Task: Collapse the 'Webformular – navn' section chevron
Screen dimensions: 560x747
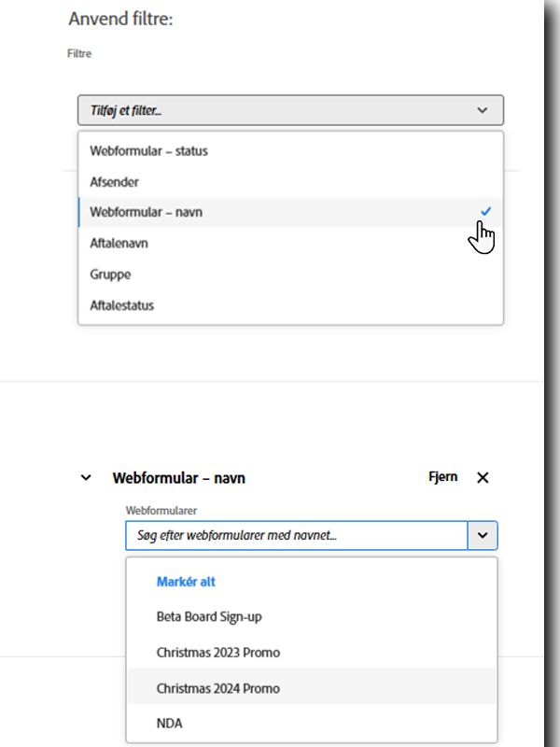Action: 86,477
